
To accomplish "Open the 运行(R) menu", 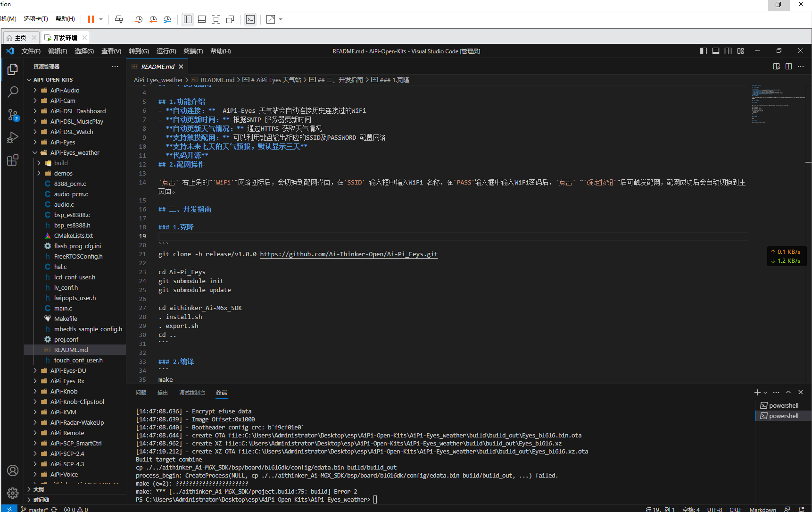I will [166, 51].
